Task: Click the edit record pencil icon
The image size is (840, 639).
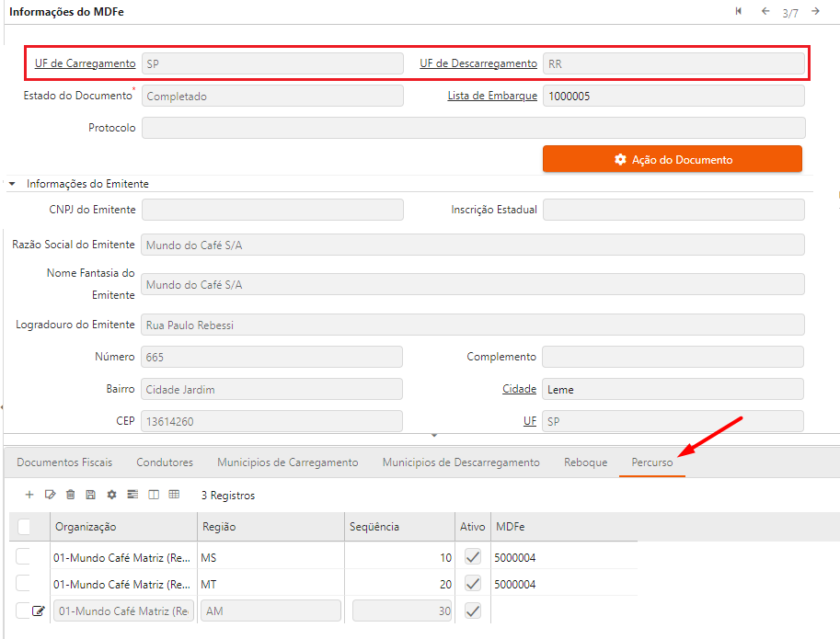Action: point(50,495)
